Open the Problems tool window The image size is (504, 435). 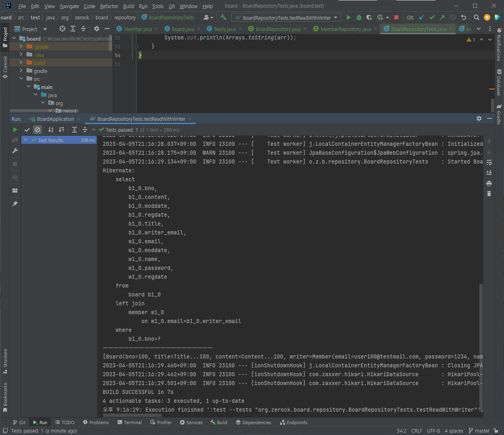(96, 422)
